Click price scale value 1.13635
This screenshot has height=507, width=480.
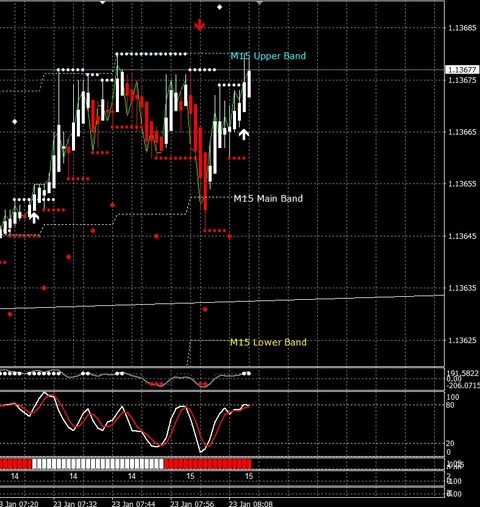(x=462, y=288)
